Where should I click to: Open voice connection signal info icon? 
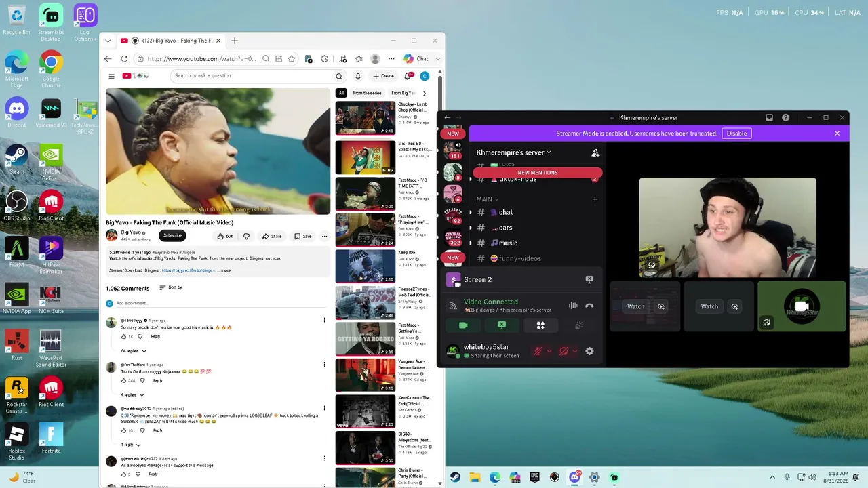pos(453,306)
